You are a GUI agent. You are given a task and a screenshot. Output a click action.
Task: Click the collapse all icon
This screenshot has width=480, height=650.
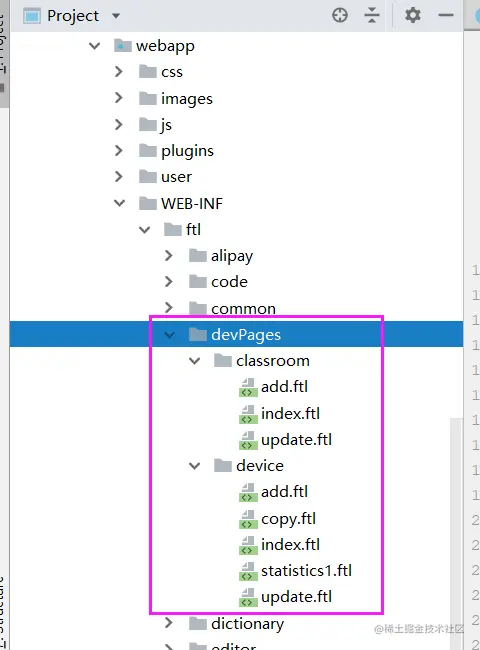372,15
